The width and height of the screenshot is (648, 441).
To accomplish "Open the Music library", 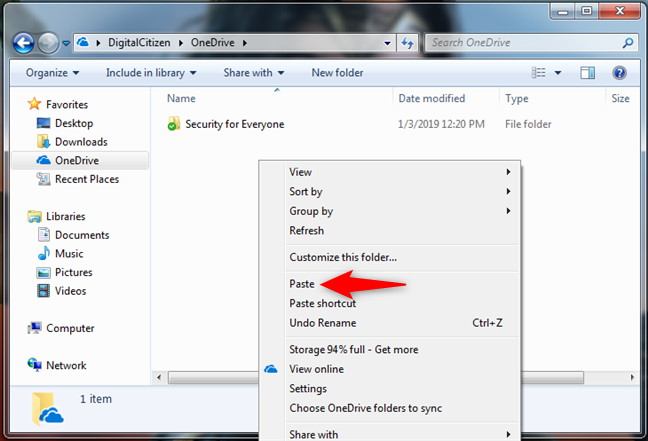I will point(69,253).
